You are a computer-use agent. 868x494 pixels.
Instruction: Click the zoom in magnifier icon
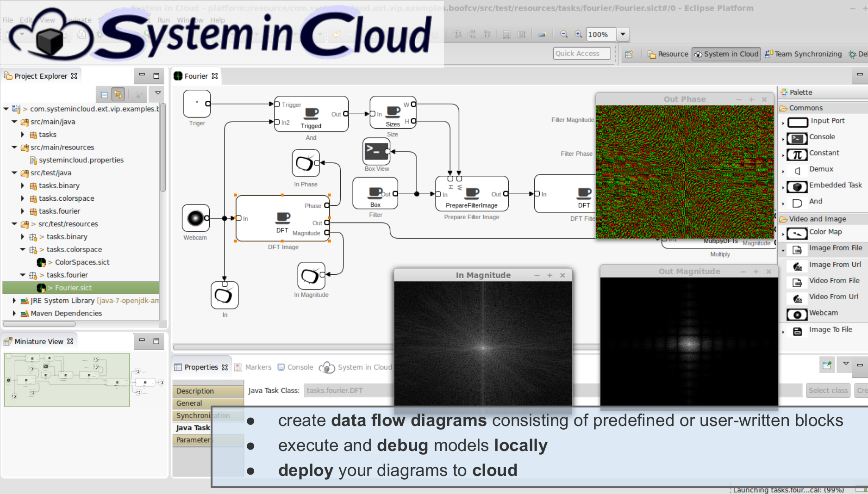click(578, 34)
